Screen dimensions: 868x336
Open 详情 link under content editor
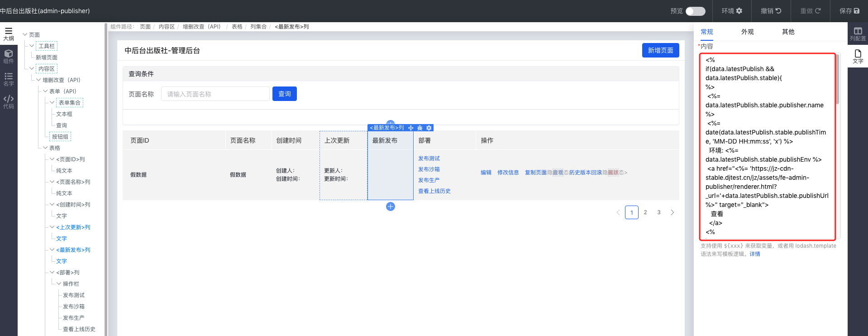(755, 254)
